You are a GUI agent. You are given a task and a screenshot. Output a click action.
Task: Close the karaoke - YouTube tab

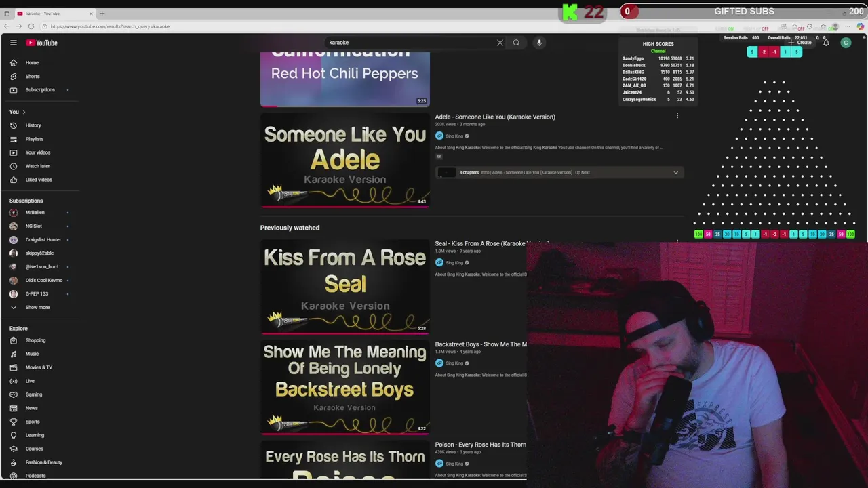(91, 14)
